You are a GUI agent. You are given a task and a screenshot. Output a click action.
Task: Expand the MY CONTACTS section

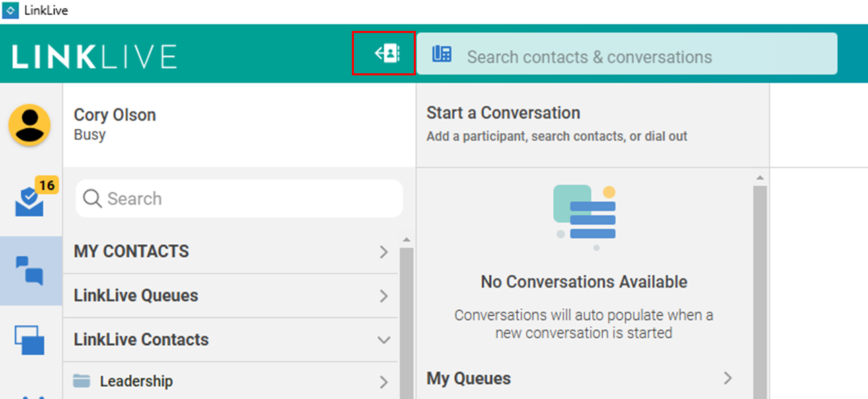(384, 252)
